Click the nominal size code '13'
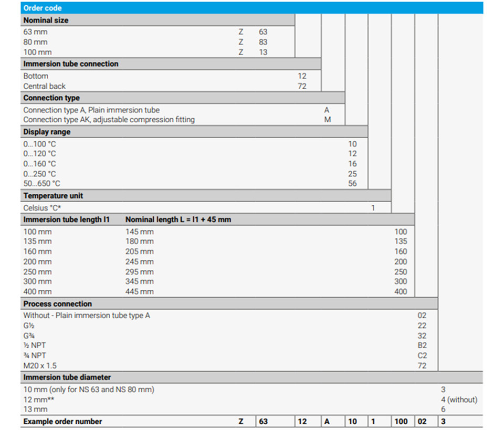The image size is (504, 430). pos(263,52)
